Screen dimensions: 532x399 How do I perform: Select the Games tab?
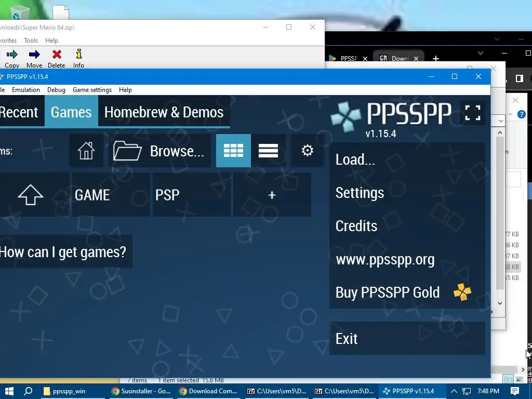tap(71, 112)
